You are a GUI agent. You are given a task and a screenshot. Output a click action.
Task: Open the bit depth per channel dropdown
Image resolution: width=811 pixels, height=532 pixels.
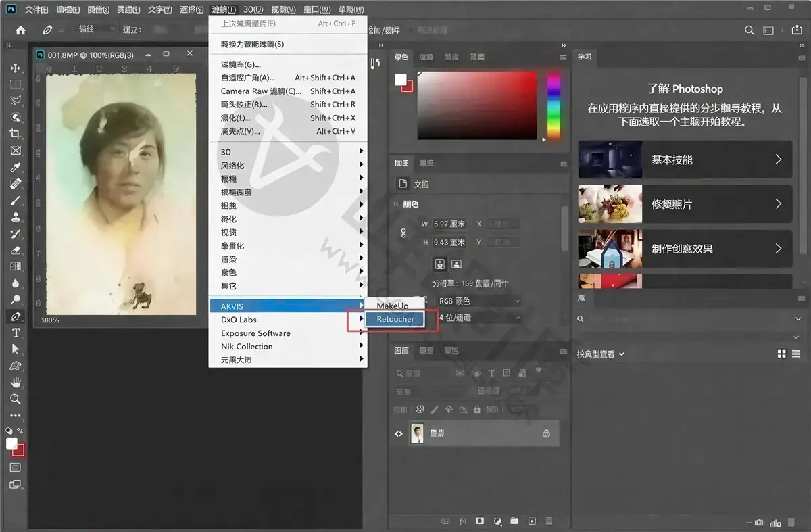(x=479, y=318)
